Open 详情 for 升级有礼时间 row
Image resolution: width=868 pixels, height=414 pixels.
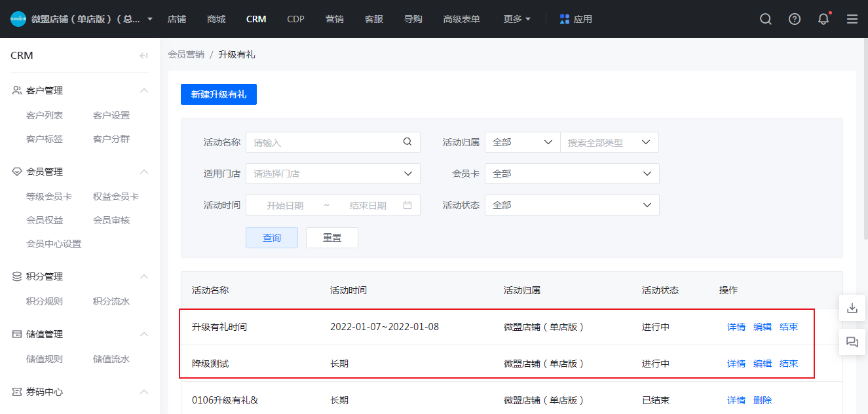[x=736, y=327]
